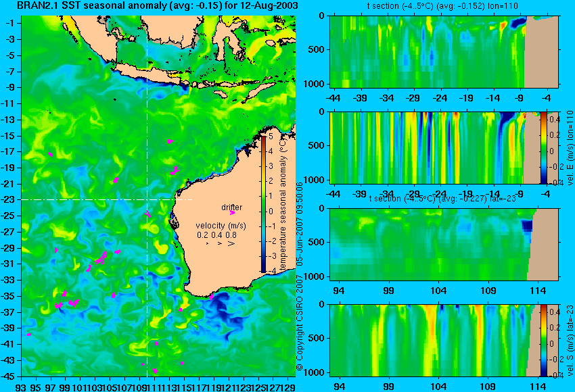Click the largest velocity arrow under 0.8
This screenshot has width=575, height=392.
point(231,243)
